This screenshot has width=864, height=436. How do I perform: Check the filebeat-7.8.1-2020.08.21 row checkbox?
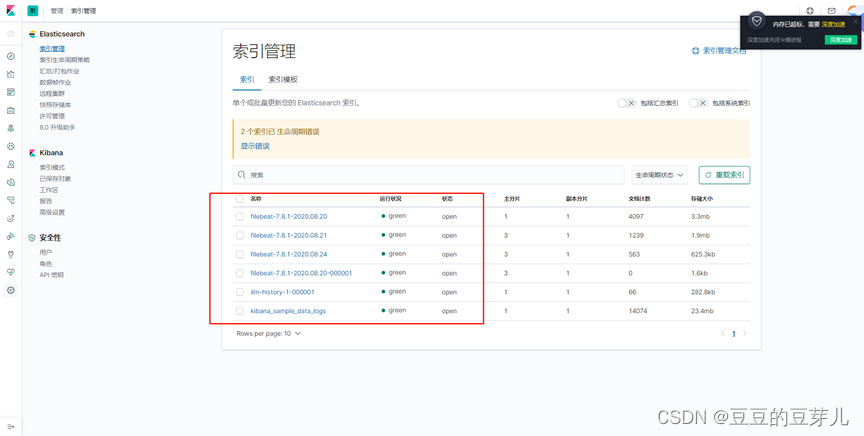pos(240,235)
